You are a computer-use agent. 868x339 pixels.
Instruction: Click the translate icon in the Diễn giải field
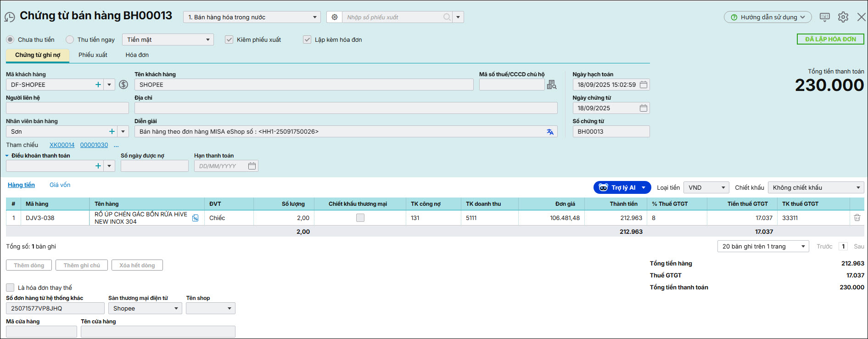pyautogui.click(x=550, y=132)
